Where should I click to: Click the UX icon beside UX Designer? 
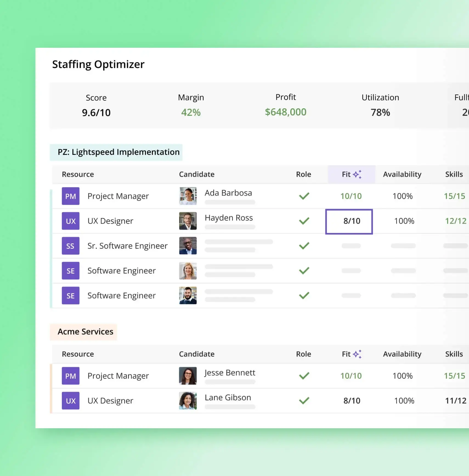70,221
